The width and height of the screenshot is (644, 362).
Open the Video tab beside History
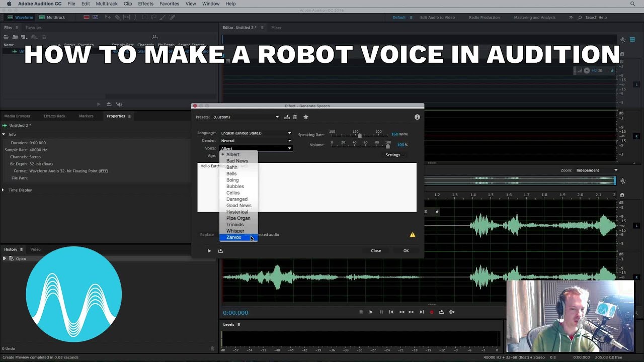pos(35,249)
